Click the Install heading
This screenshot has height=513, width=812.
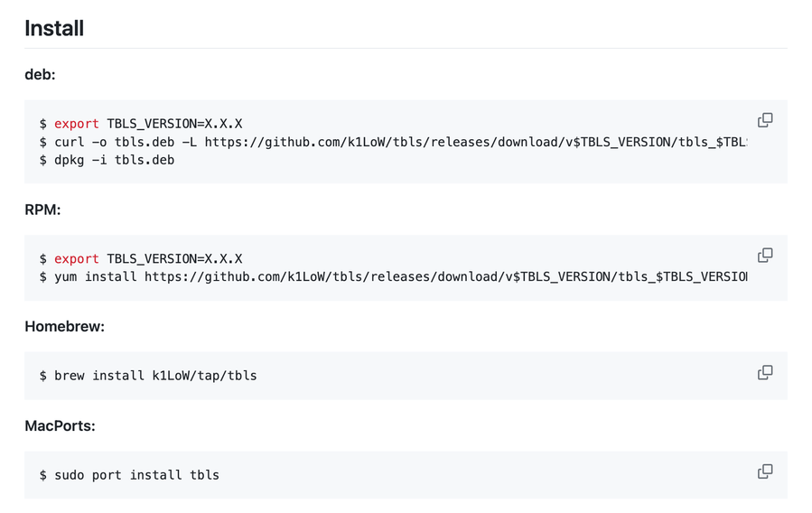click(x=54, y=29)
